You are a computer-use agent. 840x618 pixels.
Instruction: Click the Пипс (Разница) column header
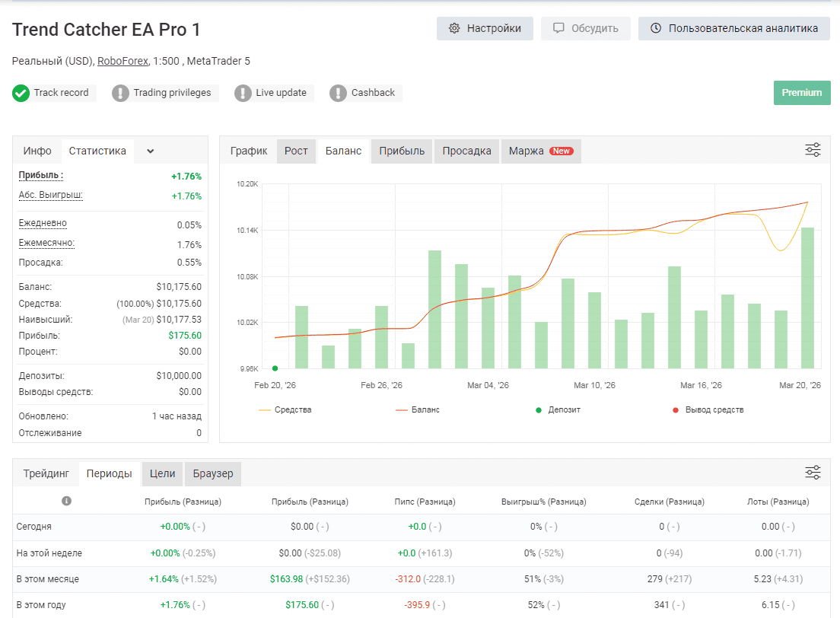[425, 502]
